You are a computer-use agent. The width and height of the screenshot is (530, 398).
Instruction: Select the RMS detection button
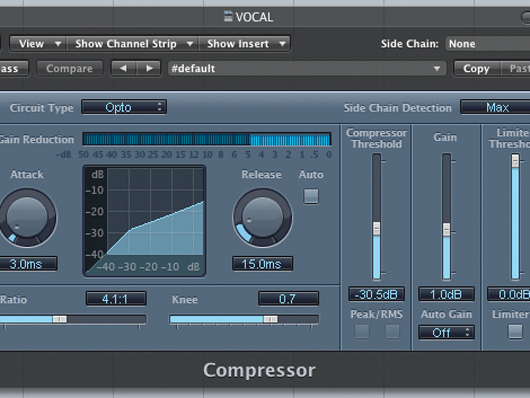tap(392, 331)
